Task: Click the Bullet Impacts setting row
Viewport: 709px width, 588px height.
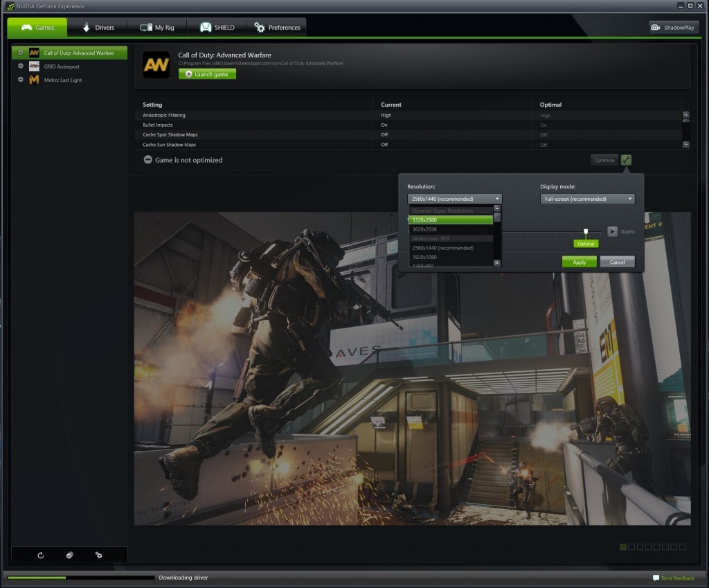Action: pos(409,125)
